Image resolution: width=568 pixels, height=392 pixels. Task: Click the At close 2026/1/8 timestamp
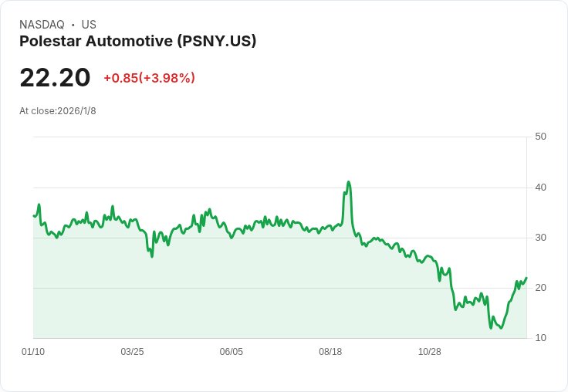pyautogui.click(x=58, y=111)
